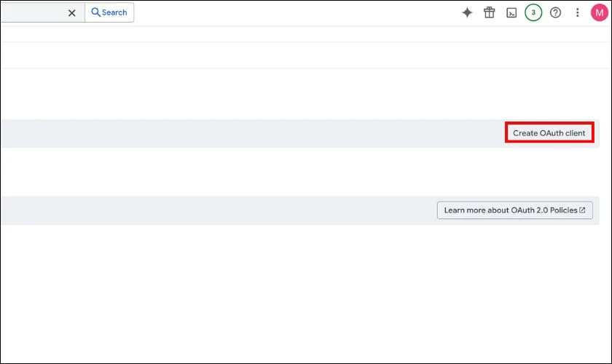The width and height of the screenshot is (612, 364).
Task: Open the help question mark icon
Action: (x=555, y=12)
